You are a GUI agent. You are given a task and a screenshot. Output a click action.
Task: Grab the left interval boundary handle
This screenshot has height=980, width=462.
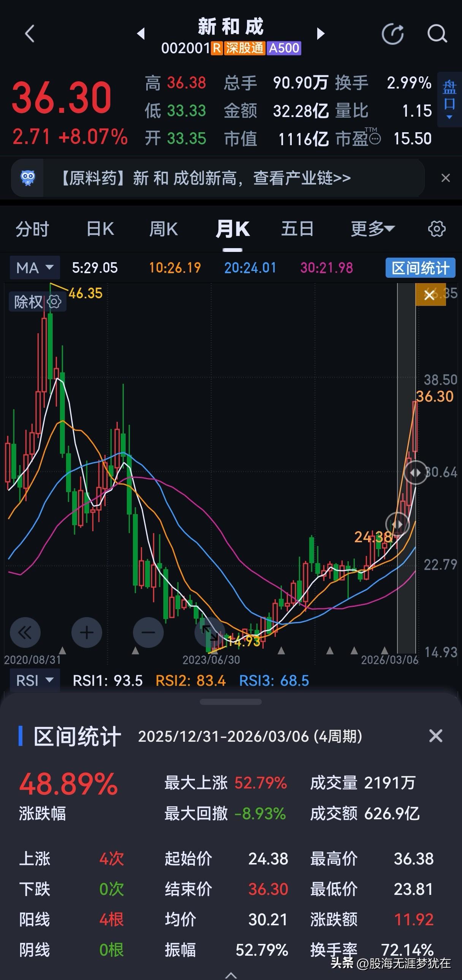pyautogui.click(x=397, y=524)
